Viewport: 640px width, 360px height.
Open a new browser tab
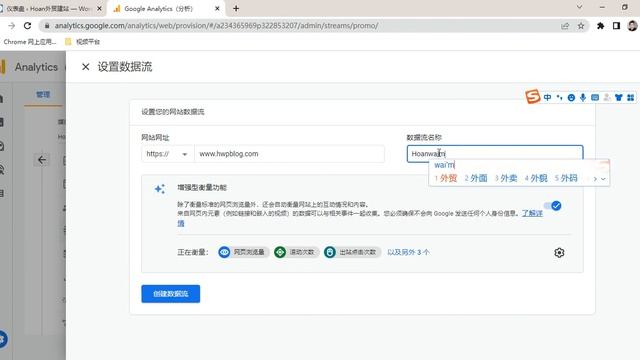[236, 8]
